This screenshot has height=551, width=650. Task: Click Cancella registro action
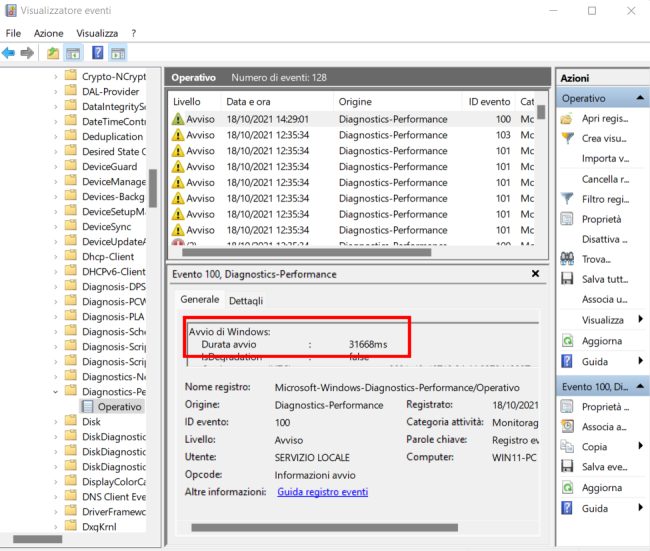[x=605, y=179]
